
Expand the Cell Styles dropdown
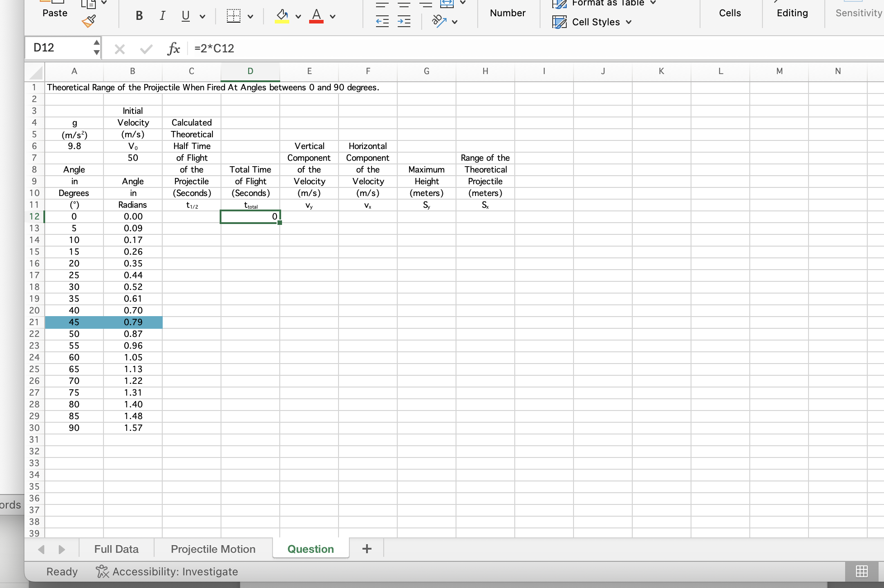point(629,22)
